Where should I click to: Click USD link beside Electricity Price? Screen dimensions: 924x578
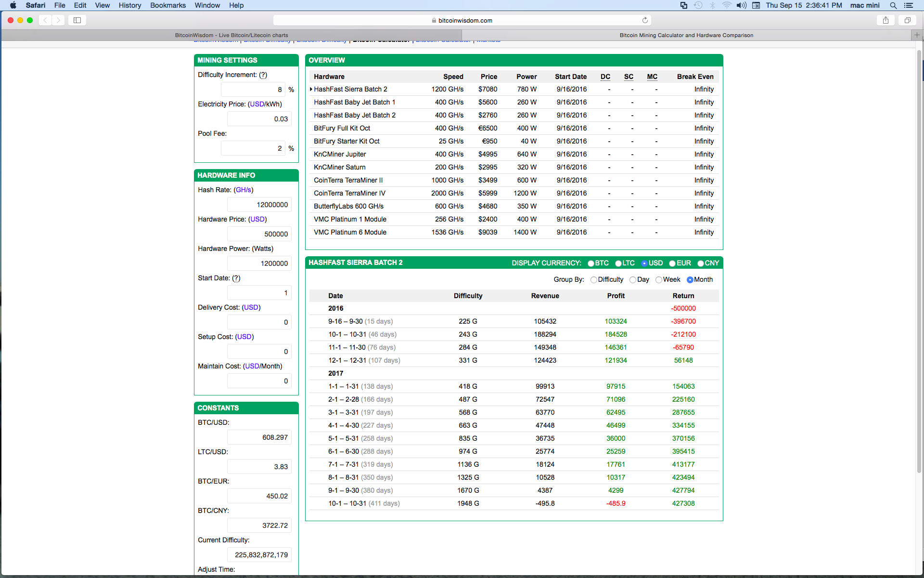(x=257, y=104)
